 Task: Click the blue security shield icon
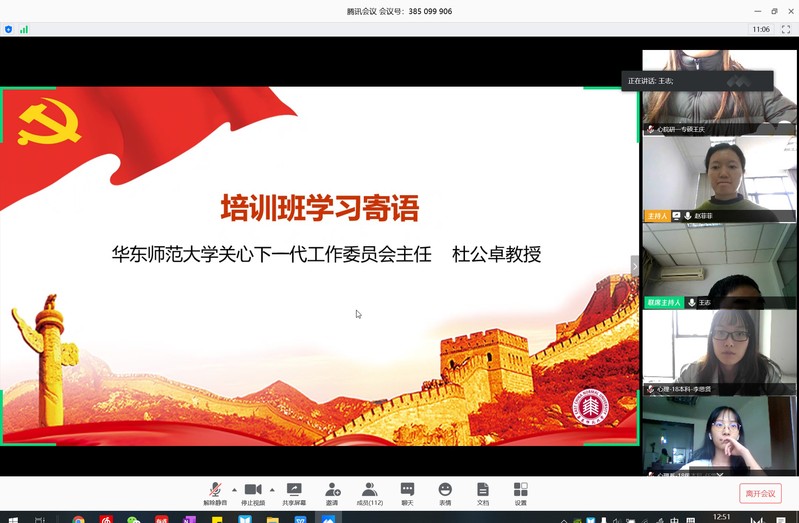(x=9, y=30)
